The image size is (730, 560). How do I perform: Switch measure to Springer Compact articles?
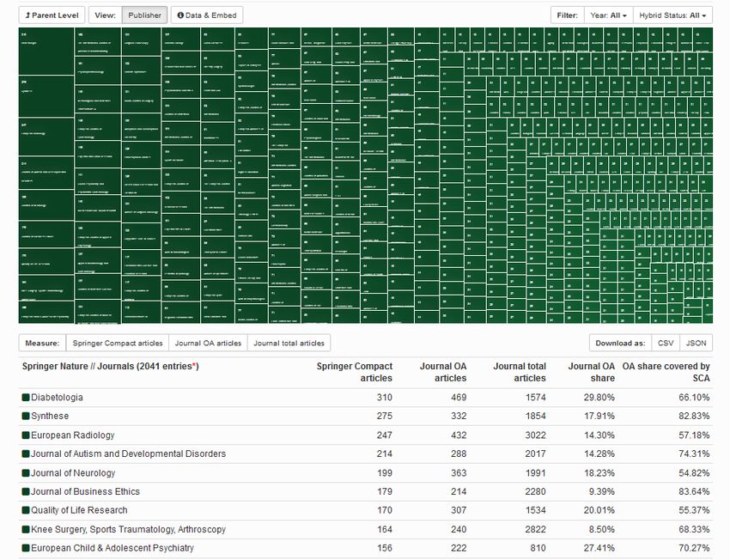(118, 343)
